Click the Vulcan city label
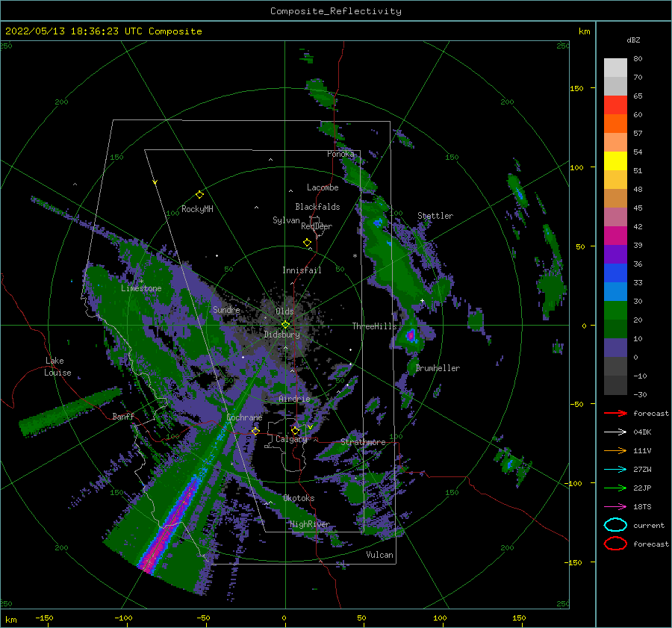 click(380, 555)
